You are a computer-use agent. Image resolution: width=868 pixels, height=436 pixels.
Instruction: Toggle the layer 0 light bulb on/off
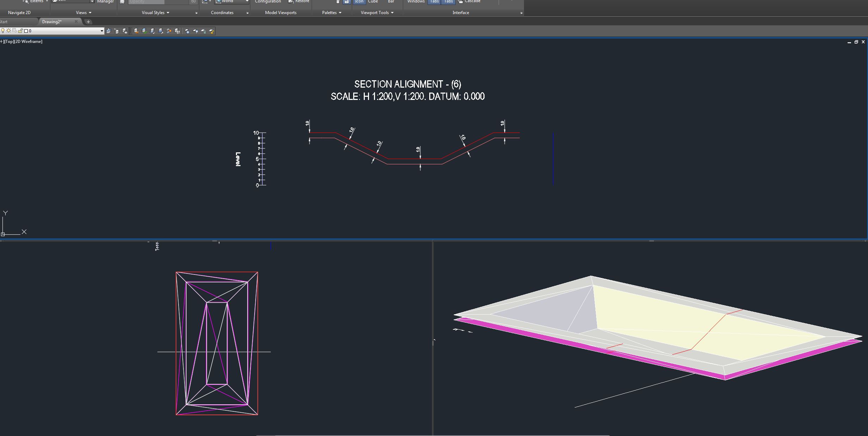(x=3, y=31)
